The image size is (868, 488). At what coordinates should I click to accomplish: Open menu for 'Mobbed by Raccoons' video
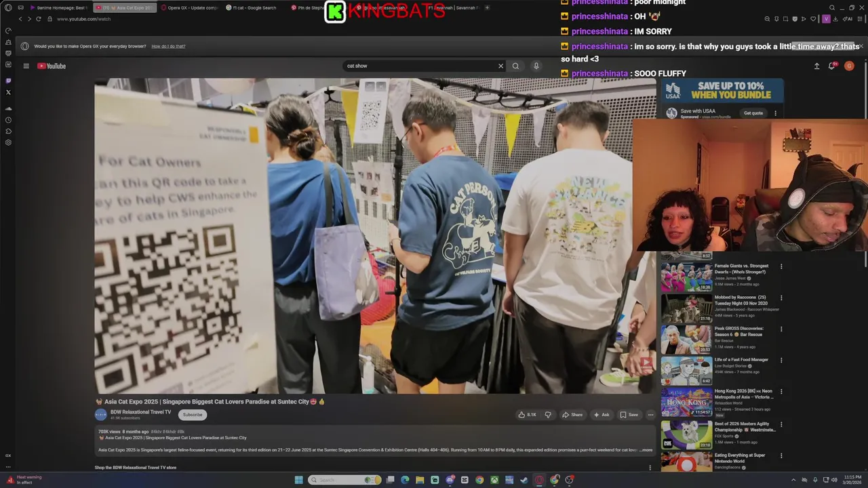coord(781,298)
